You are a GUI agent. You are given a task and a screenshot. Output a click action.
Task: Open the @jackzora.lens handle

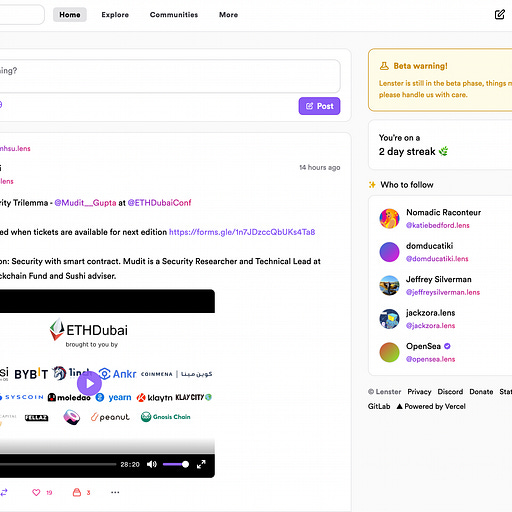(x=430, y=326)
